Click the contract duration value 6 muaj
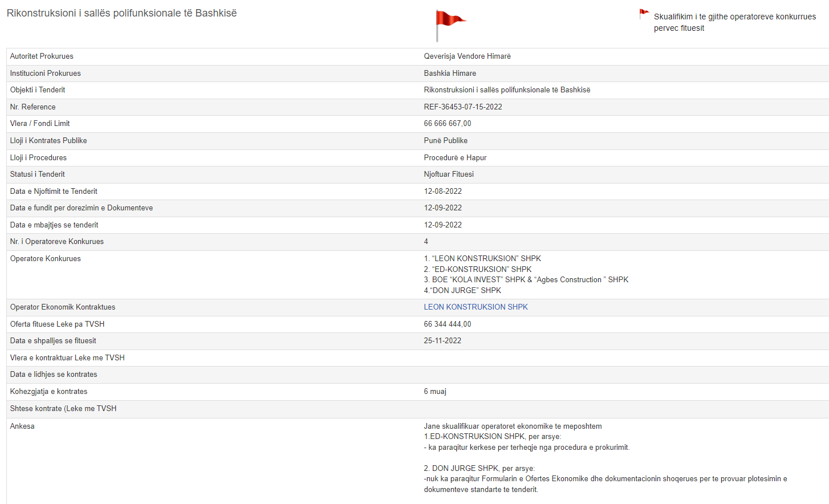The height and width of the screenshot is (504, 829). click(x=435, y=392)
